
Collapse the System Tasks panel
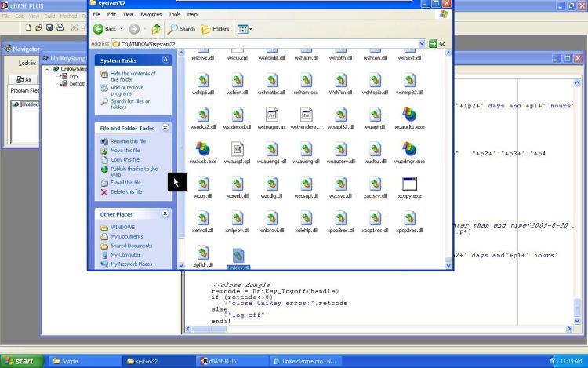coord(165,60)
